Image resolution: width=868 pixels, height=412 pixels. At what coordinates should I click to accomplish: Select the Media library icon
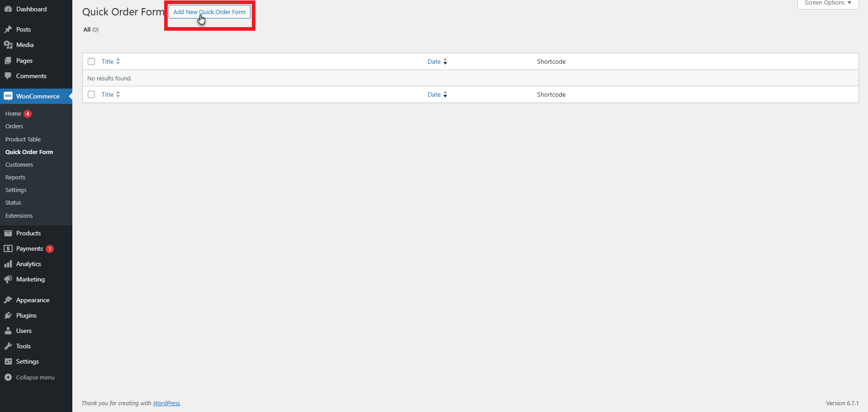(8, 44)
